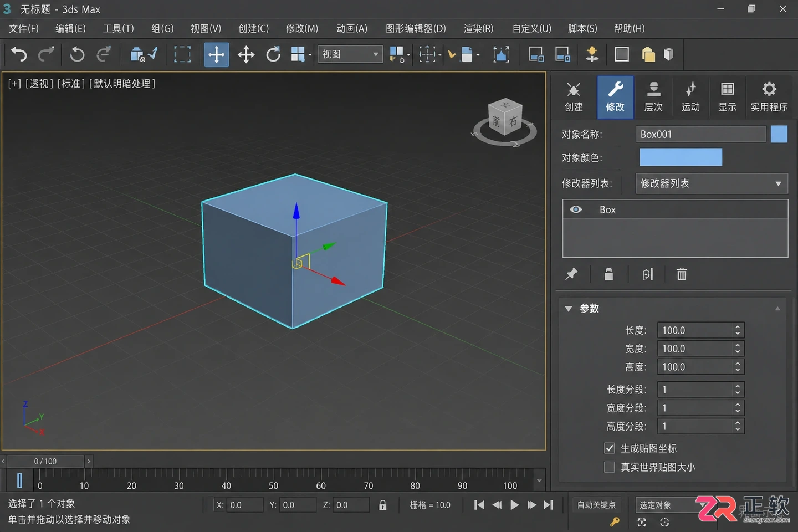
Task: Switch to the 显示 panel tab
Action: pos(728,98)
